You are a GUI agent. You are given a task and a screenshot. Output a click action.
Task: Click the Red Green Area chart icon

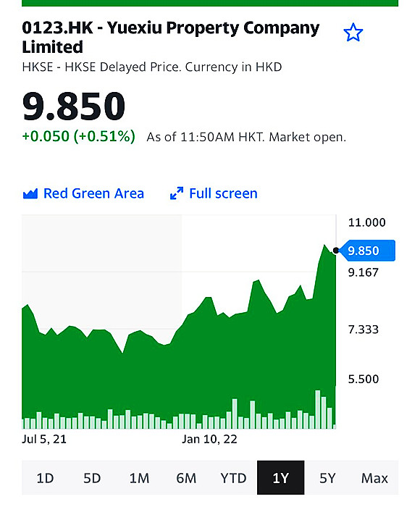point(30,193)
